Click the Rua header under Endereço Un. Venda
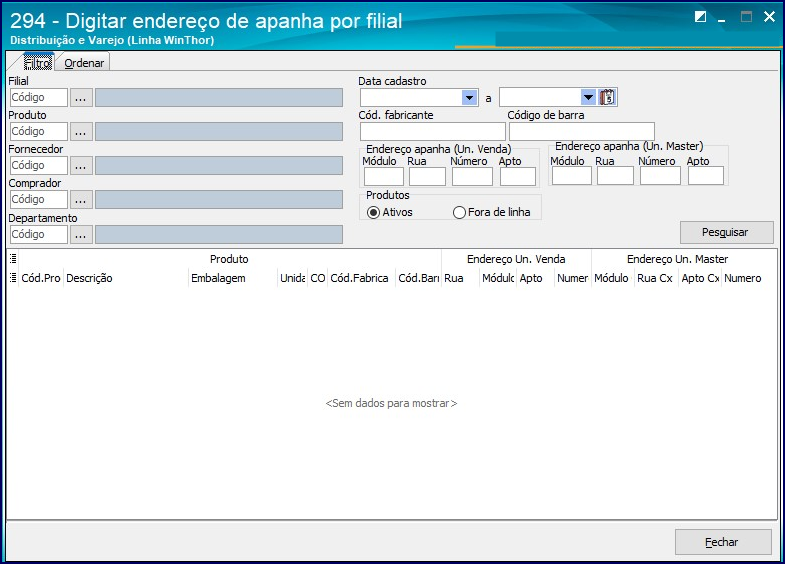Screen dimensions: 785x564 tap(461, 278)
